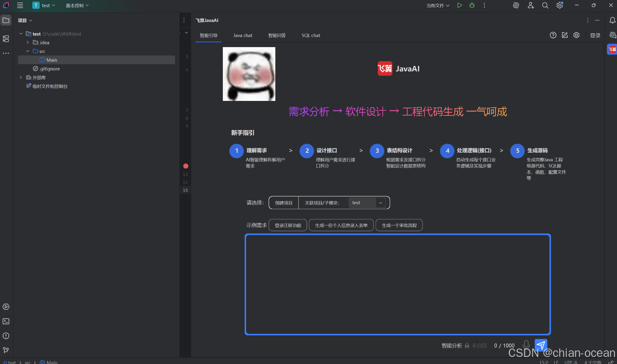Hide the JavaAI tool window

(597, 20)
